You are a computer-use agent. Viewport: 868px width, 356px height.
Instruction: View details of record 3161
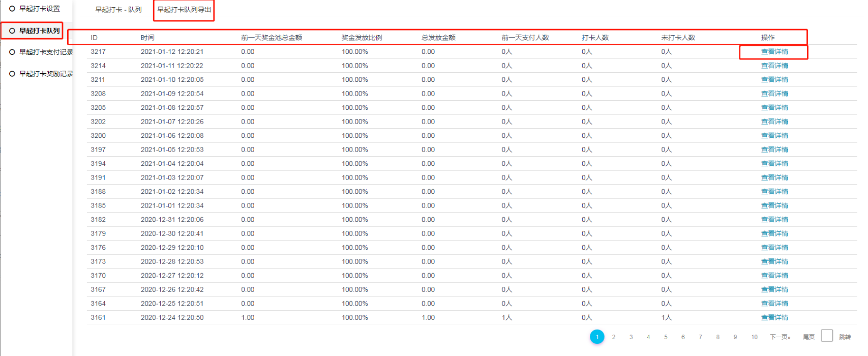click(x=774, y=317)
